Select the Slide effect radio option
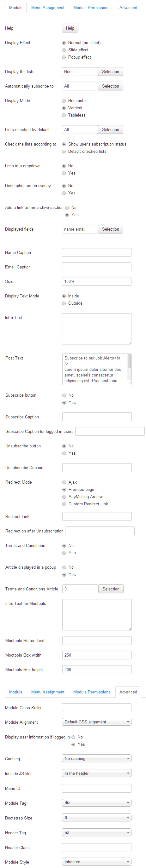146x868 pixels. 64,50
